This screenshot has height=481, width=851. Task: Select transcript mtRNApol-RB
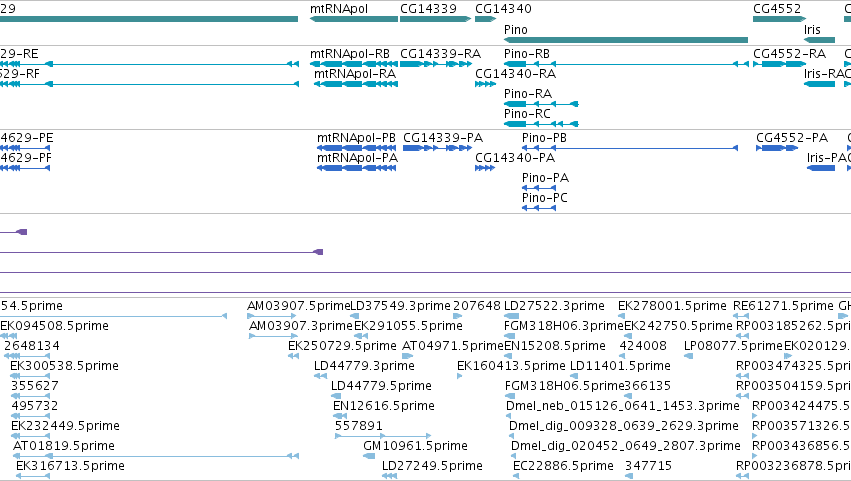point(354,64)
